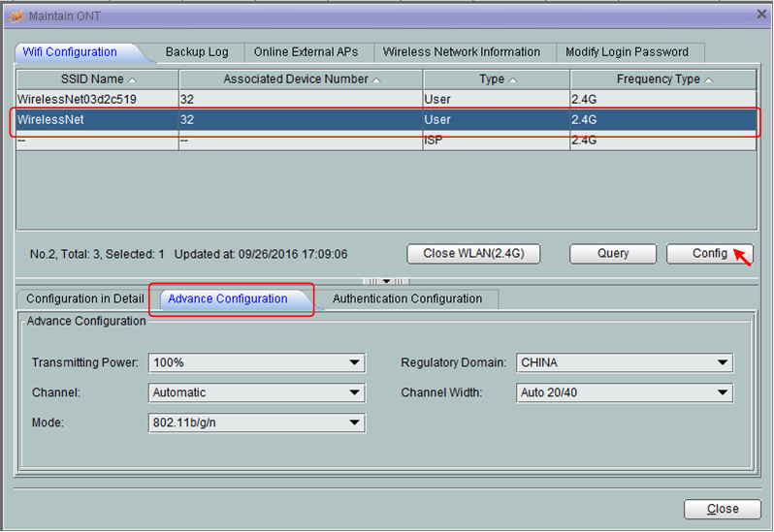Go to Modify Login Password tab
Image resolution: width=774 pixels, height=532 pixels.
click(x=628, y=52)
